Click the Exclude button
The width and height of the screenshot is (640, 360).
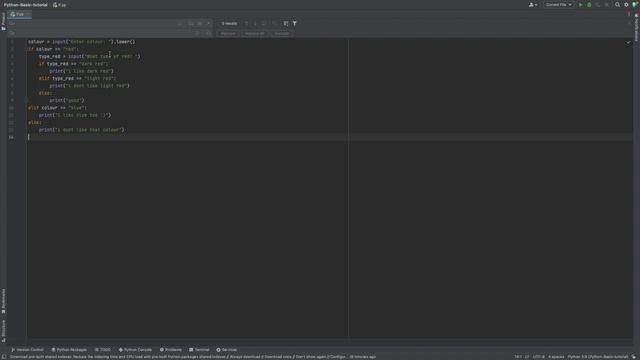[282, 33]
